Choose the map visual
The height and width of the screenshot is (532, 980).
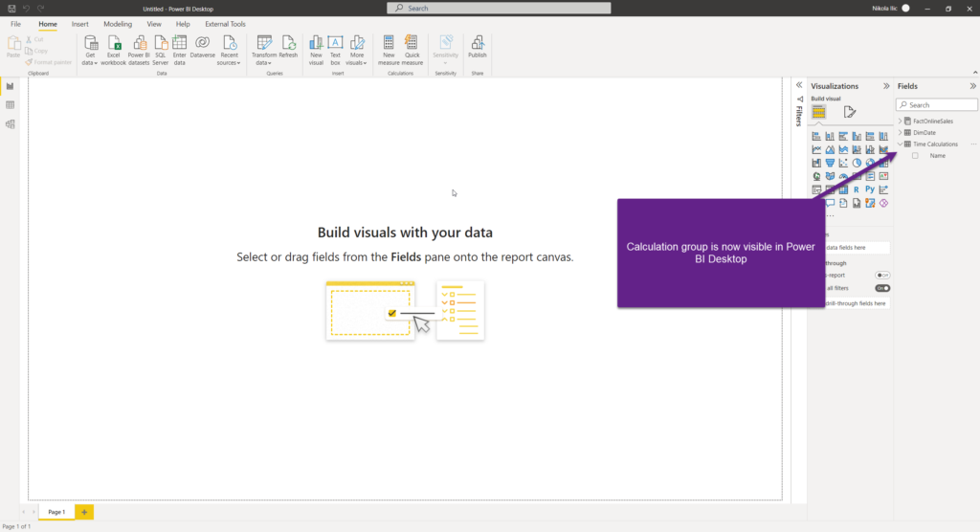click(816, 176)
